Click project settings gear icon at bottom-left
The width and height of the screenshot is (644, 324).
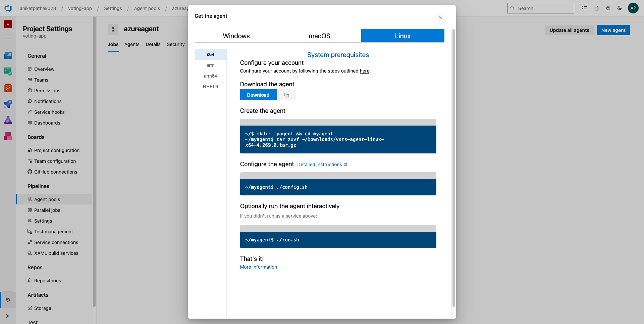(x=8, y=300)
